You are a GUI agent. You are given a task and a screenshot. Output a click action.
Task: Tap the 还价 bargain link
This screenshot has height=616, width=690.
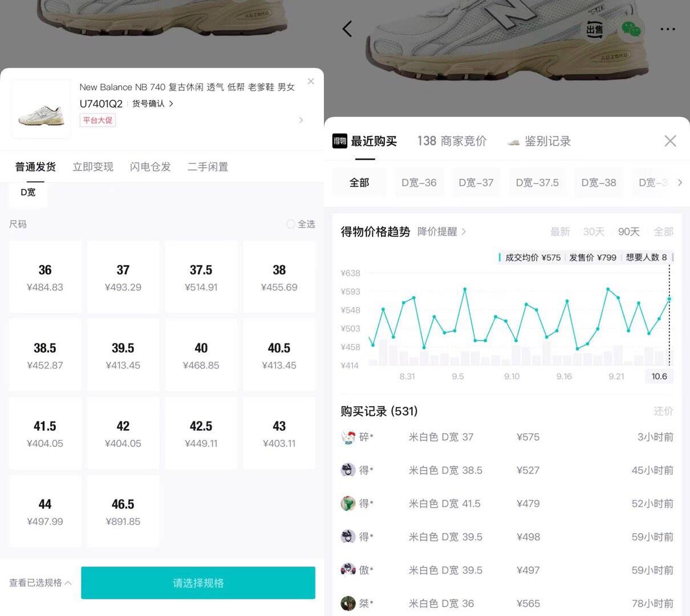(x=663, y=411)
